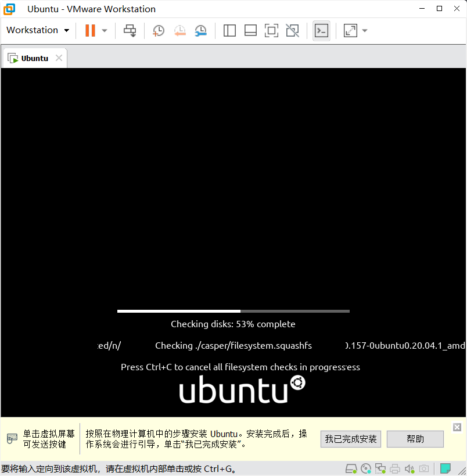Dismiss the yellow install hint bar

coord(457,427)
